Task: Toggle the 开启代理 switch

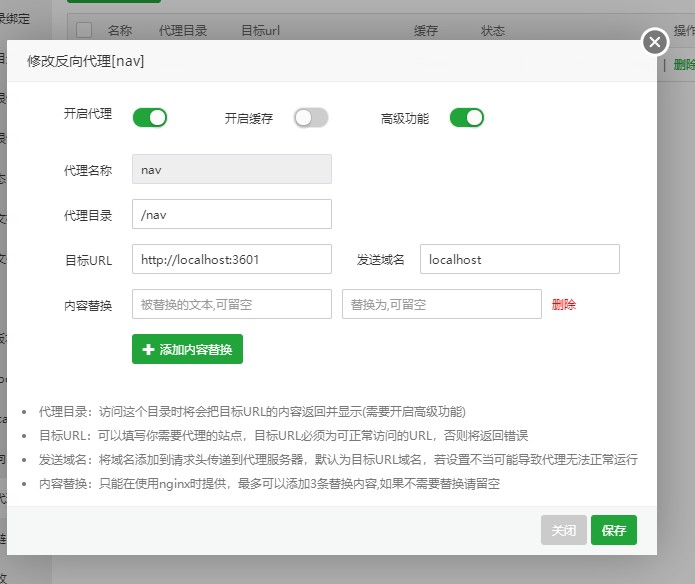Action: tap(150, 118)
